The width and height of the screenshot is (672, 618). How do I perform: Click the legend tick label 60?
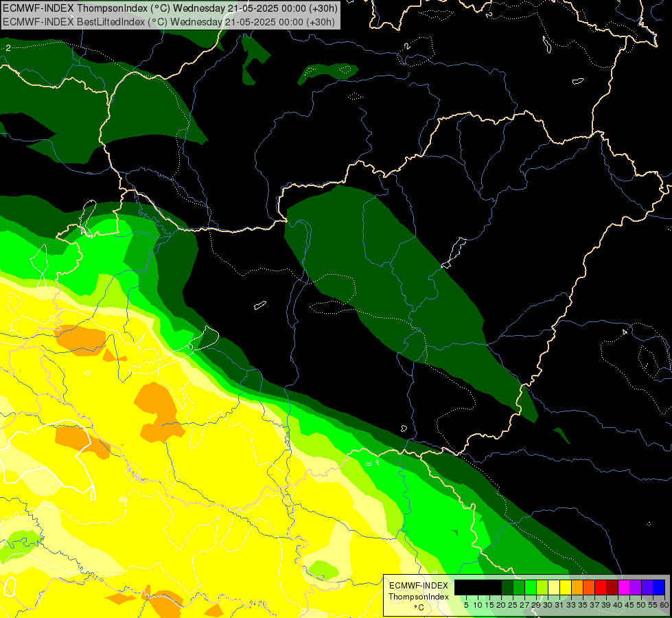point(664,605)
